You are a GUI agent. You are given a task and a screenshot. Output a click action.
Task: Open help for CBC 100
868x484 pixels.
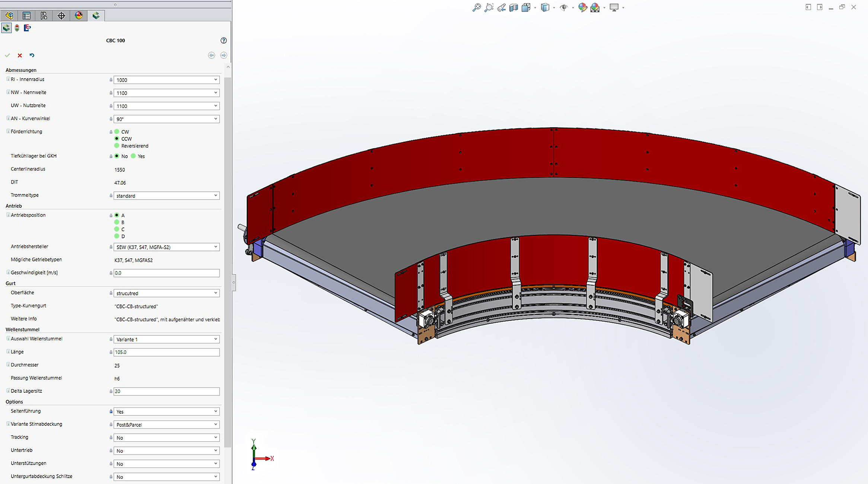coord(223,41)
